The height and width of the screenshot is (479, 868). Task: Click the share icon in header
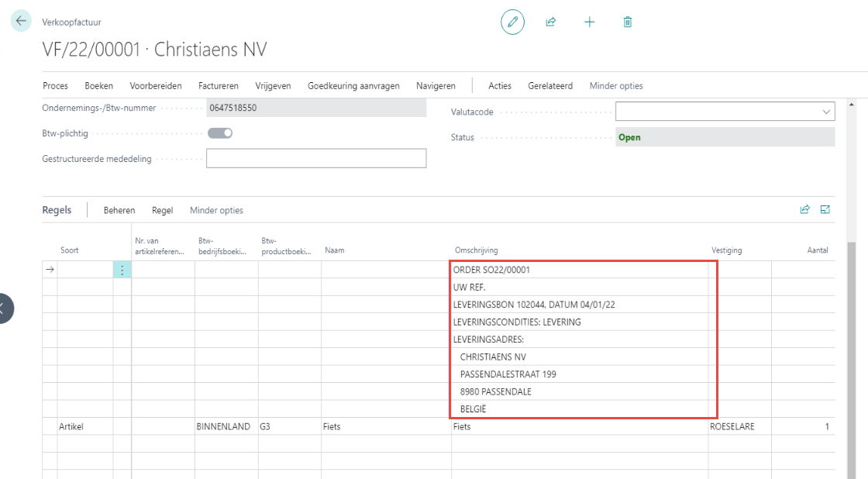coord(551,22)
